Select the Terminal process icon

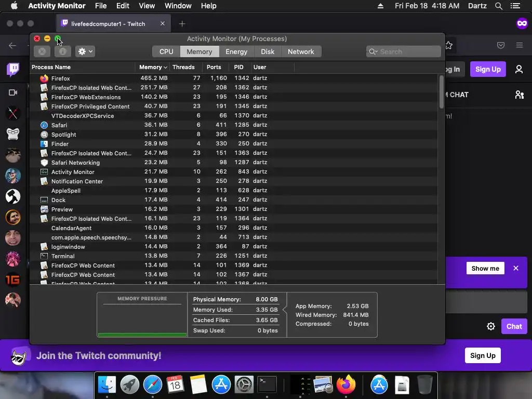coord(44,256)
